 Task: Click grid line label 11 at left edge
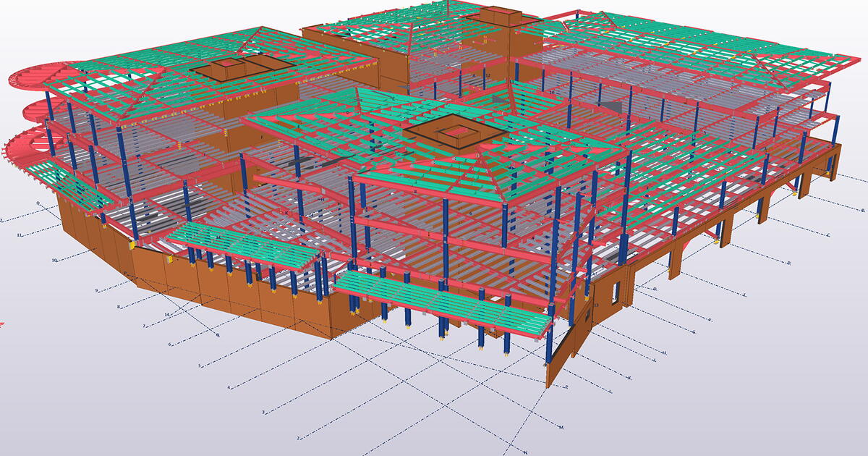pos(19,235)
